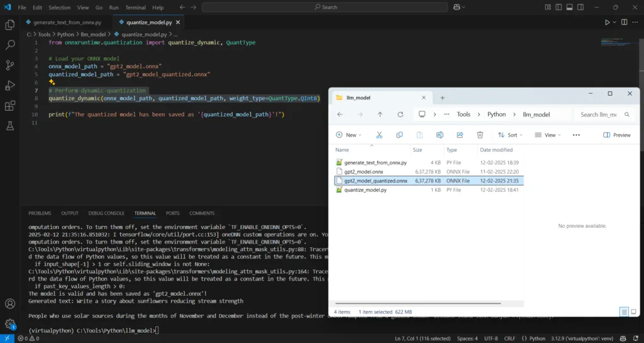644x343 pixels.
Task: Open the Explorer view in activity bar
Action: (10, 25)
